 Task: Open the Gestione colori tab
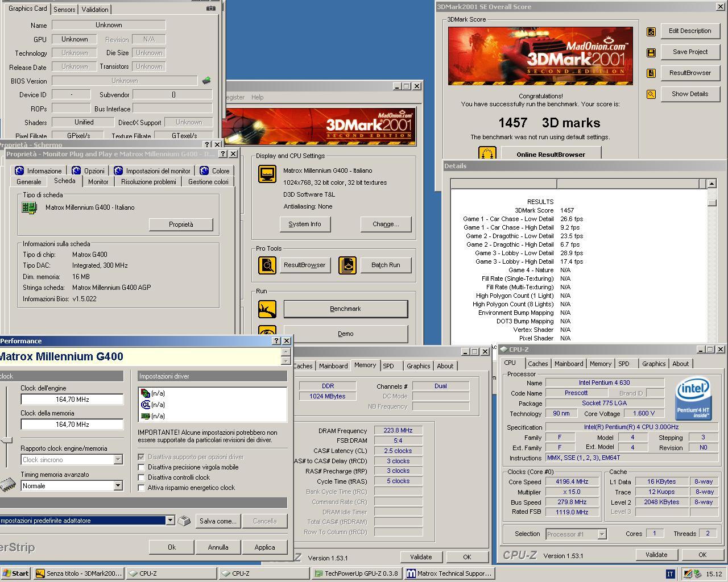208,182
